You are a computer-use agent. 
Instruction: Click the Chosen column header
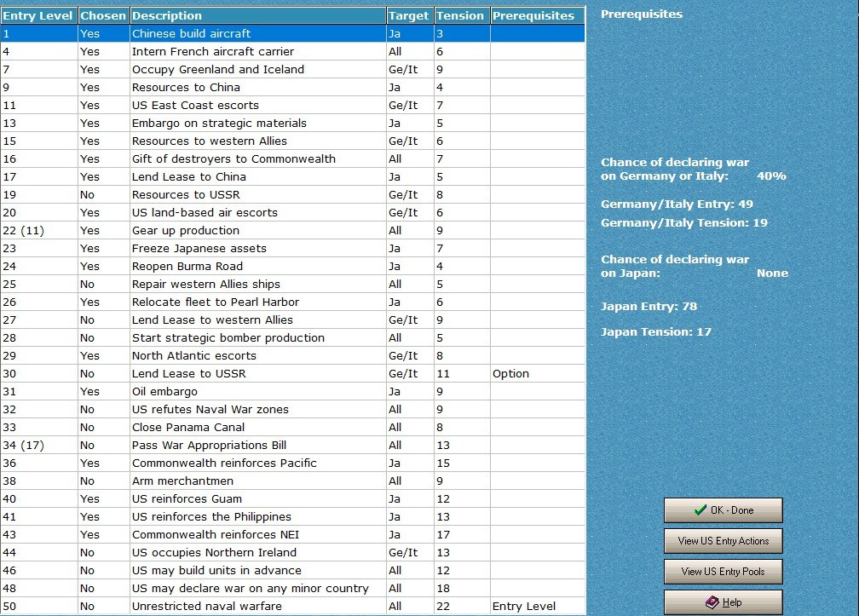[x=104, y=16]
